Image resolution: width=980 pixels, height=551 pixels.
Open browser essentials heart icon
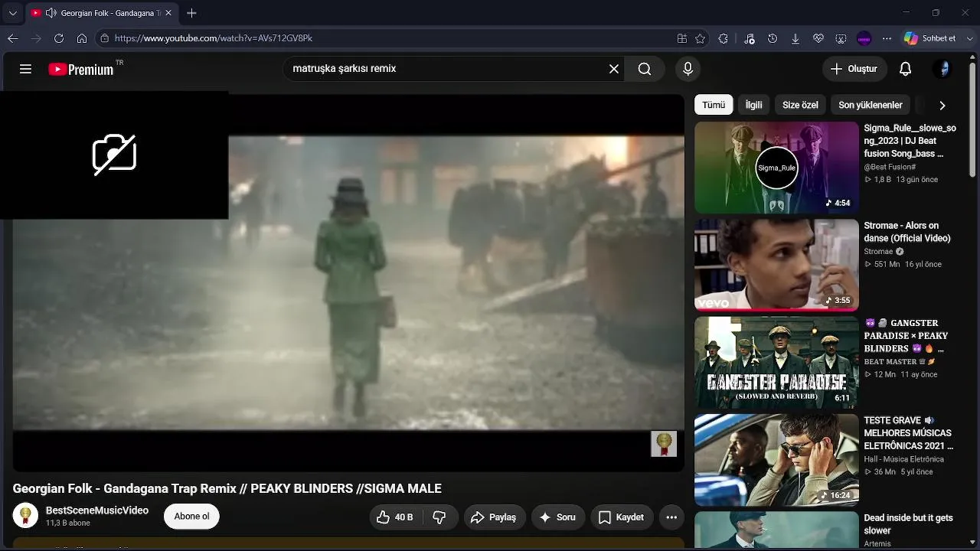(818, 38)
